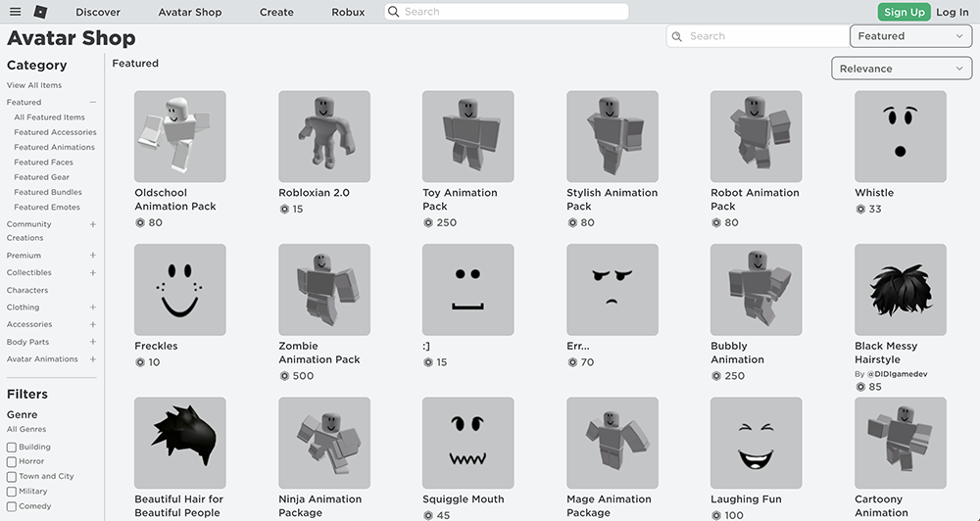Open the Zombie Animation Pack thumbnail
Image resolution: width=980 pixels, height=521 pixels.
click(324, 290)
